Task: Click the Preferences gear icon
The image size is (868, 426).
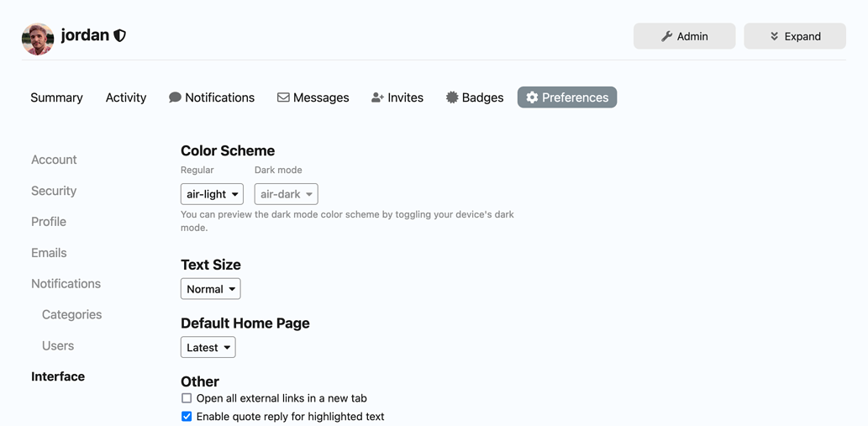Action: [x=532, y=97]
